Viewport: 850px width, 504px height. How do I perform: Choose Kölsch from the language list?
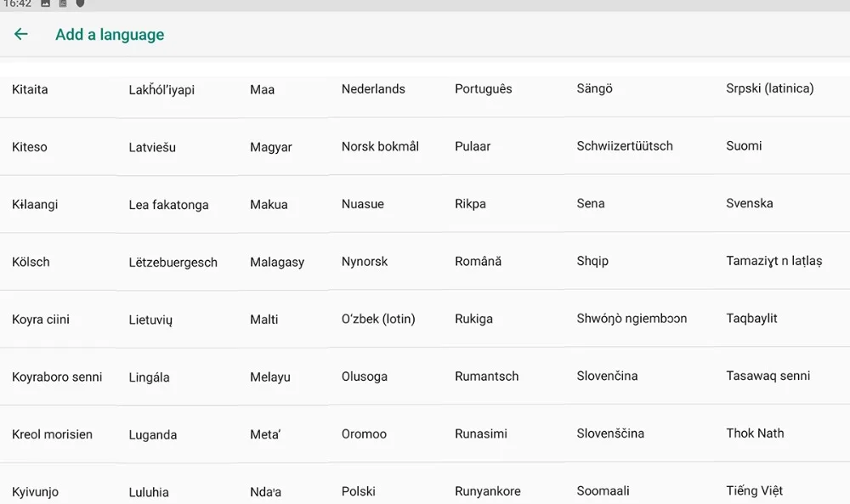pos(31,262)
